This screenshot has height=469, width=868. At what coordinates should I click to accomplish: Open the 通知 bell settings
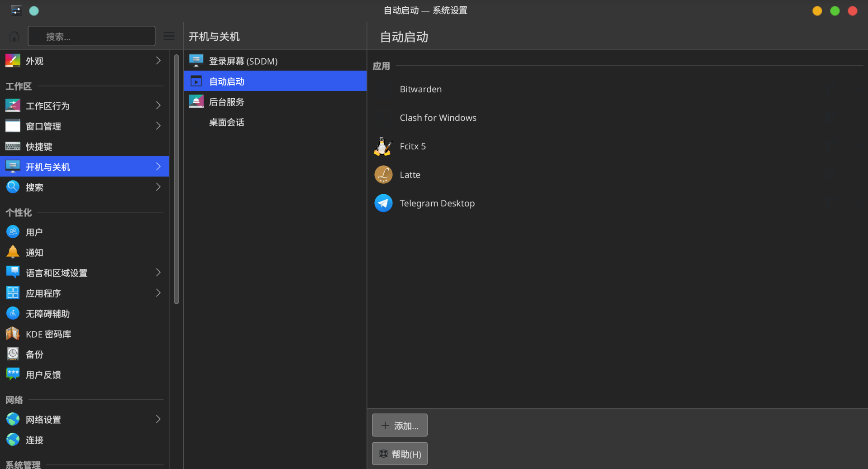coord(34,253)
